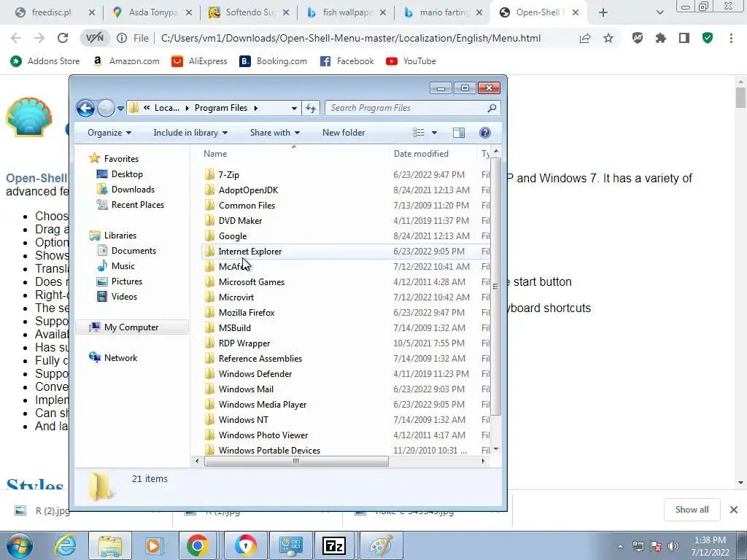Reload the Chrome page
Screen dimensions: 747x560
click(63, 38)
